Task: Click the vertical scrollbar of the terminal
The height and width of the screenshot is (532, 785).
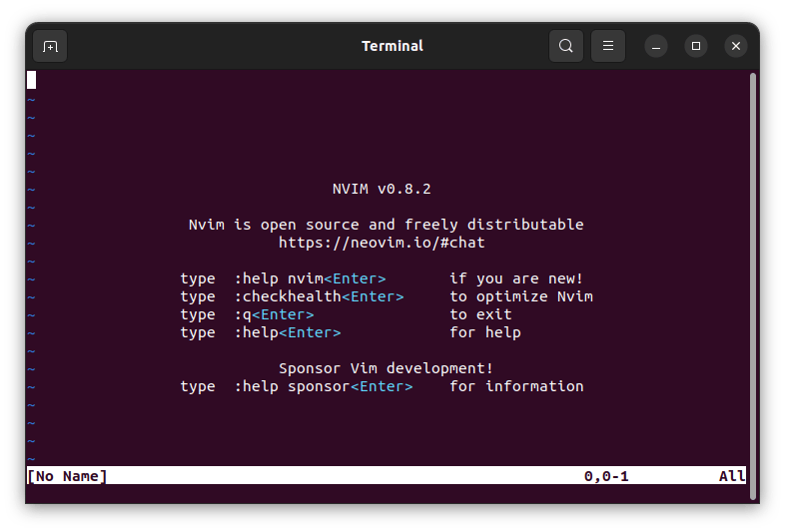Action: (x=752, y=269)
